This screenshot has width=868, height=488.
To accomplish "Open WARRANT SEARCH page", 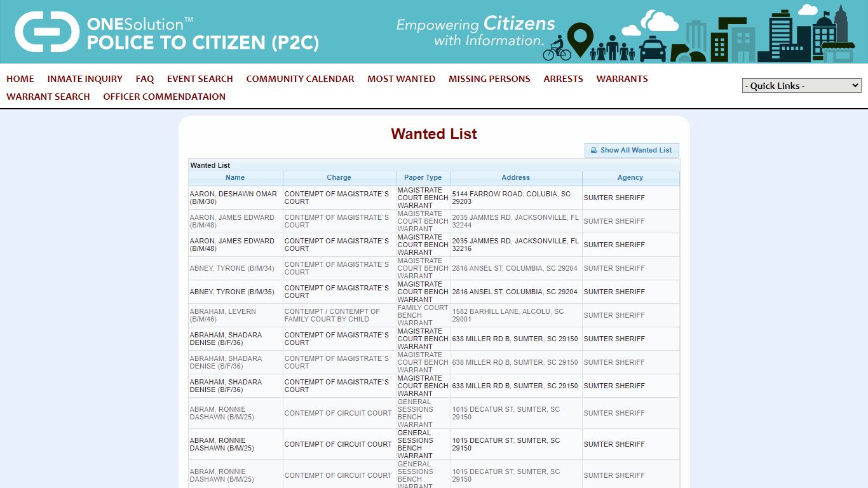I will point(48,97).
